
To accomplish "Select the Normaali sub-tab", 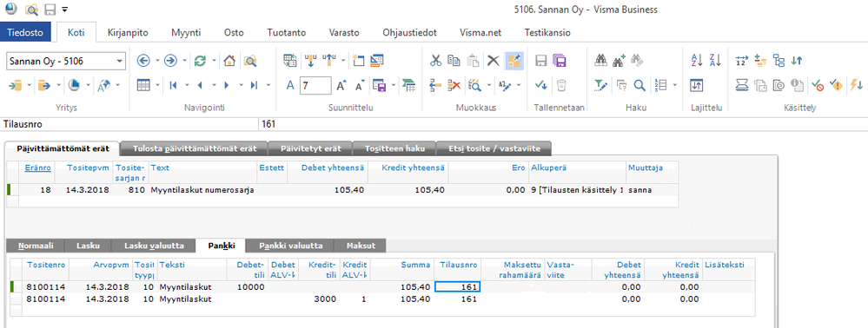I will tap(36, 246).
